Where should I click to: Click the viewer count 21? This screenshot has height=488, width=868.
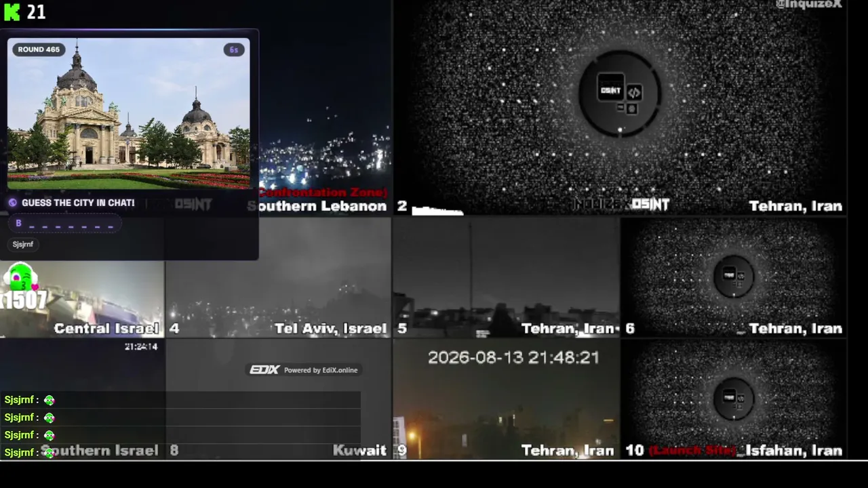click(x=36, y=12)
